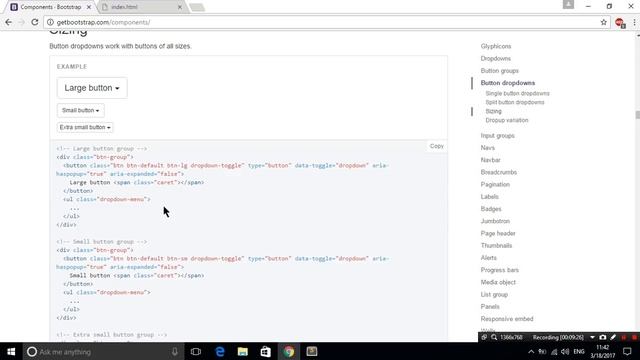
Task: Go to List group in the sidebar
Action: pyautogui.click(x=494, y=295)
